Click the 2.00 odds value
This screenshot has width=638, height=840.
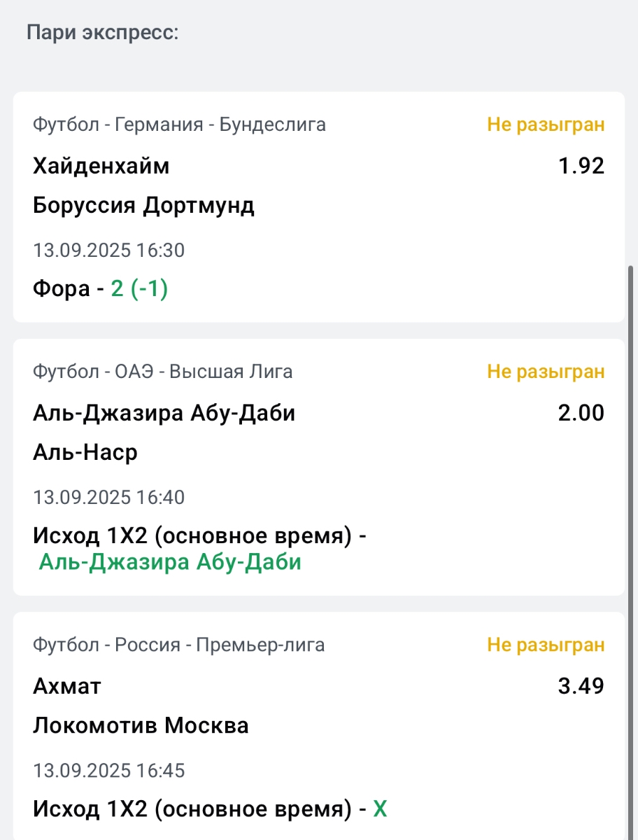pos(581,413)
